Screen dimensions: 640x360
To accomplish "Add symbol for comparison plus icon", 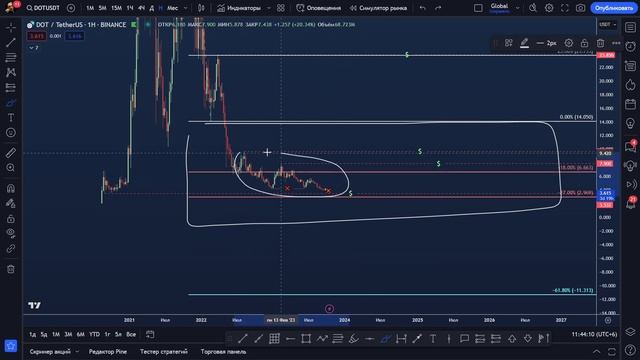I will pos(71,8).
